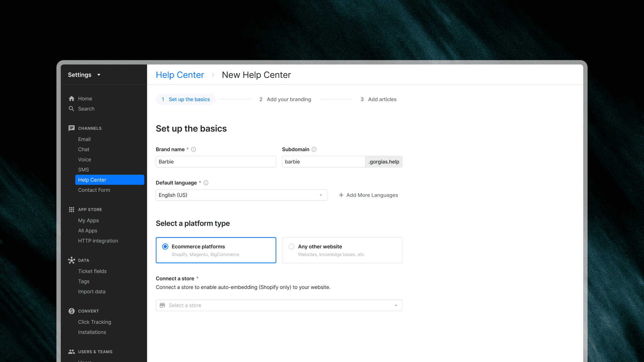
Task: Click the App Store grid icon
Action: 71,209
